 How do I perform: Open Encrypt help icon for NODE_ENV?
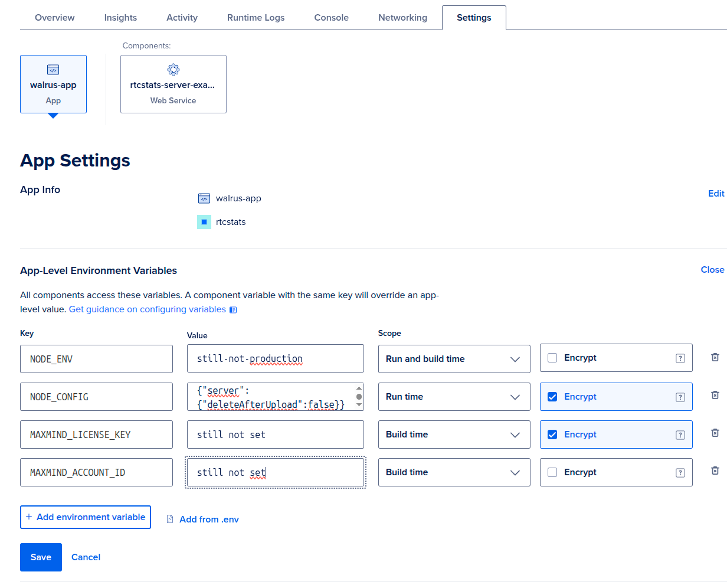coord(680,358)
